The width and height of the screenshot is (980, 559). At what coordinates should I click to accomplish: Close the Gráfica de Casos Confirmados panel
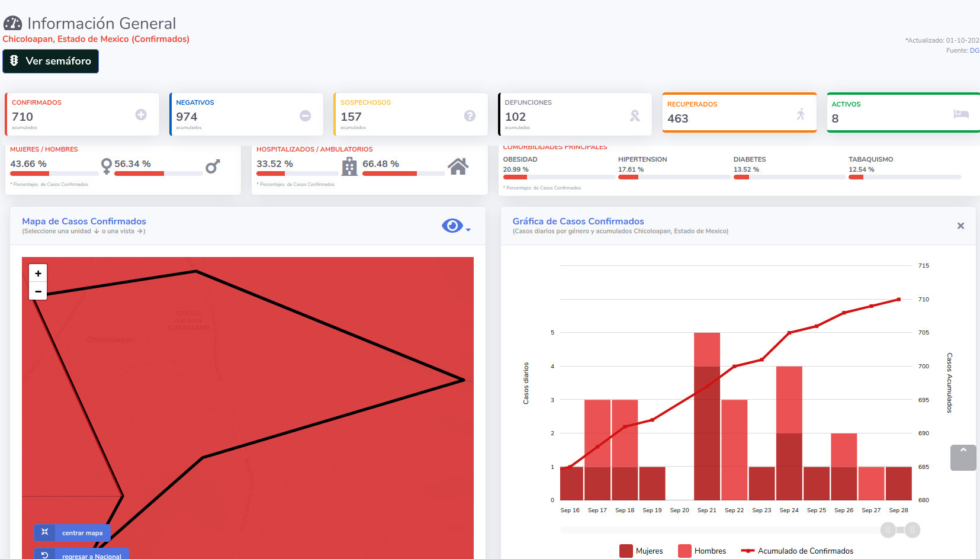point(960,226)
